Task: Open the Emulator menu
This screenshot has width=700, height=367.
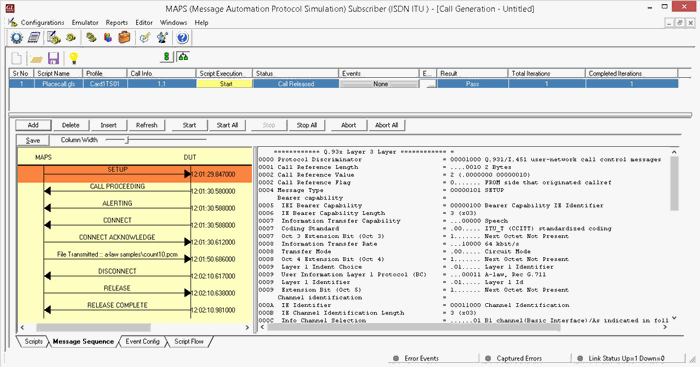Action: click(x=85, y=22)
